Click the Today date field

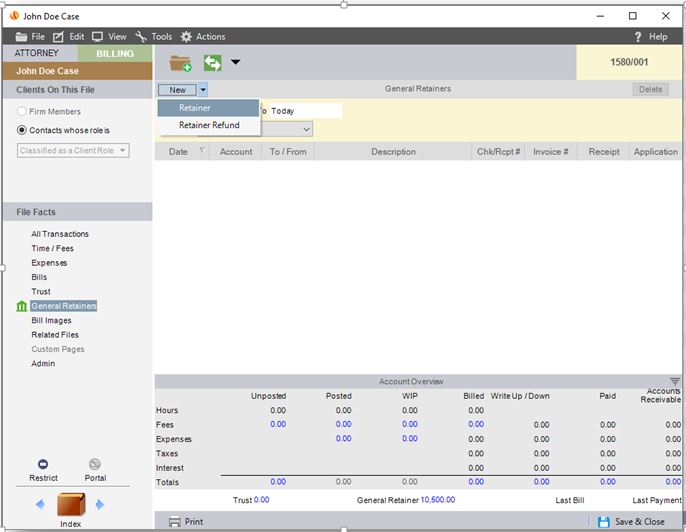click(304, 111)
